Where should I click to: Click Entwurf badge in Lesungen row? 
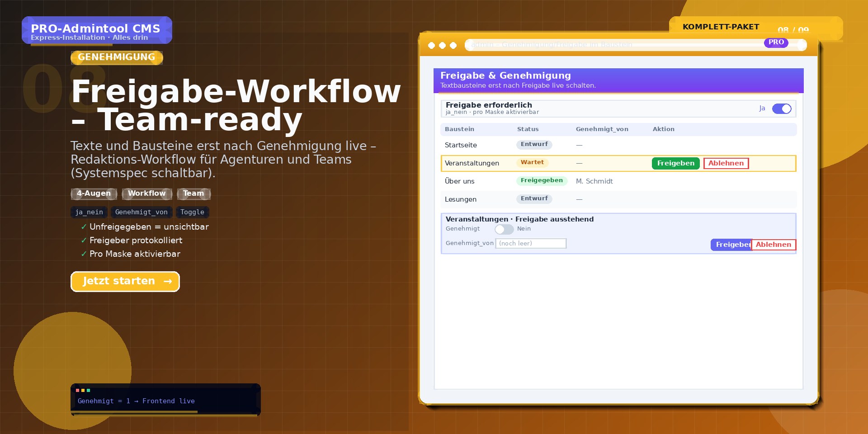(x=534, y=198)
